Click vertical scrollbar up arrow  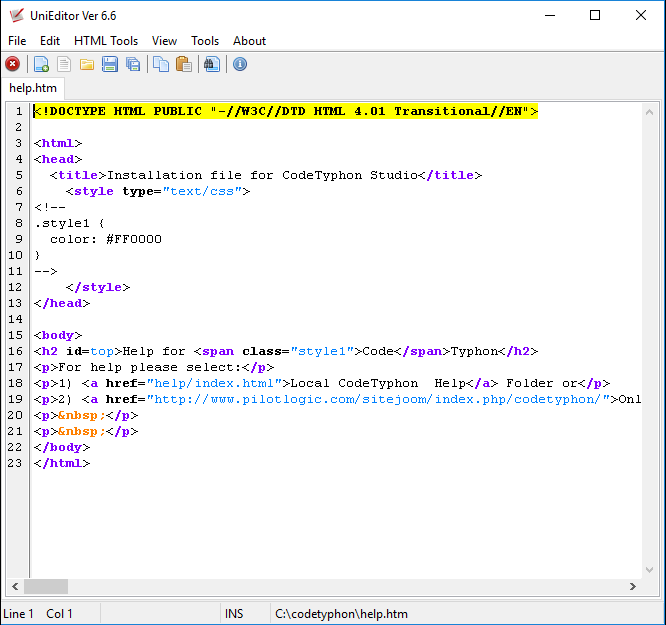(x=649, y=112)
